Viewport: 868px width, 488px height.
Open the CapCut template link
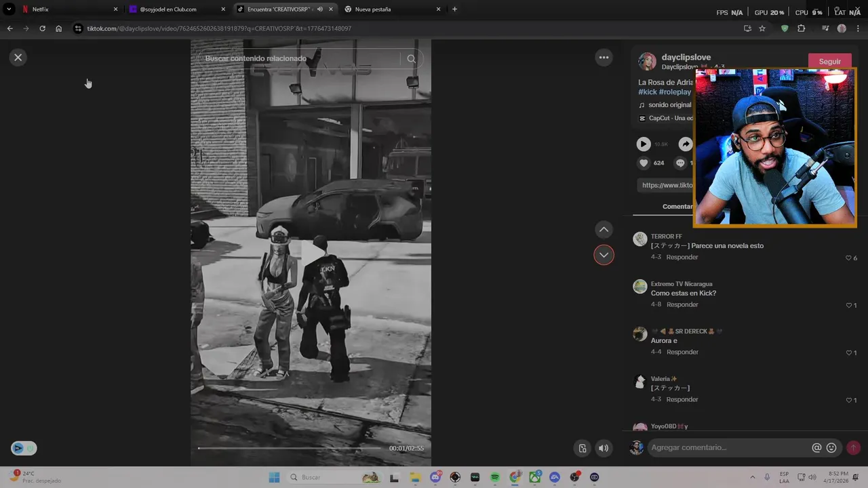pos(666,118)
